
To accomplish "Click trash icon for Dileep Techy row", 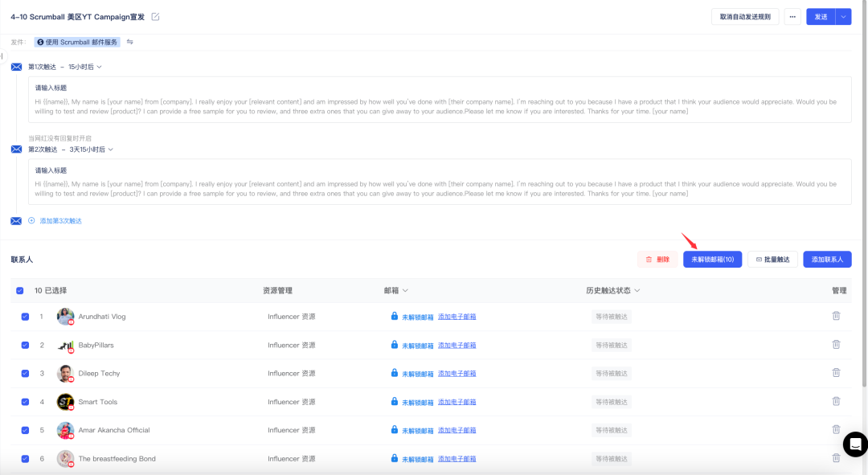I will 836,373.
